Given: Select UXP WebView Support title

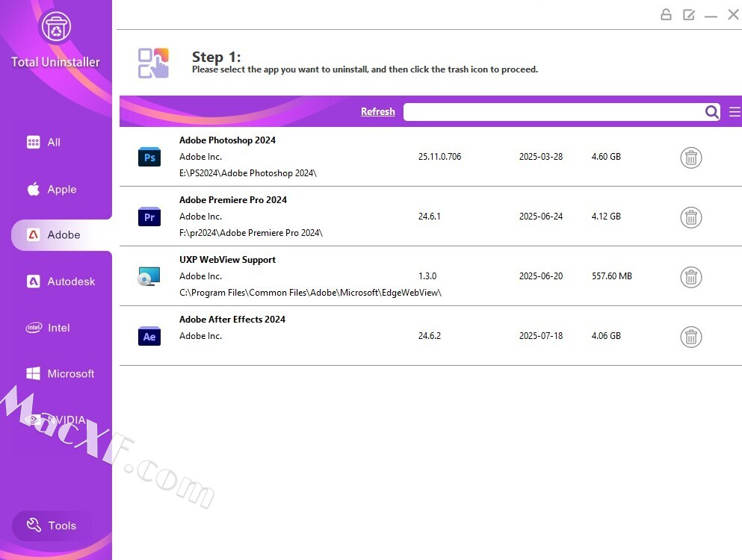Looking at the screenshot, I should tap(227, 260).
